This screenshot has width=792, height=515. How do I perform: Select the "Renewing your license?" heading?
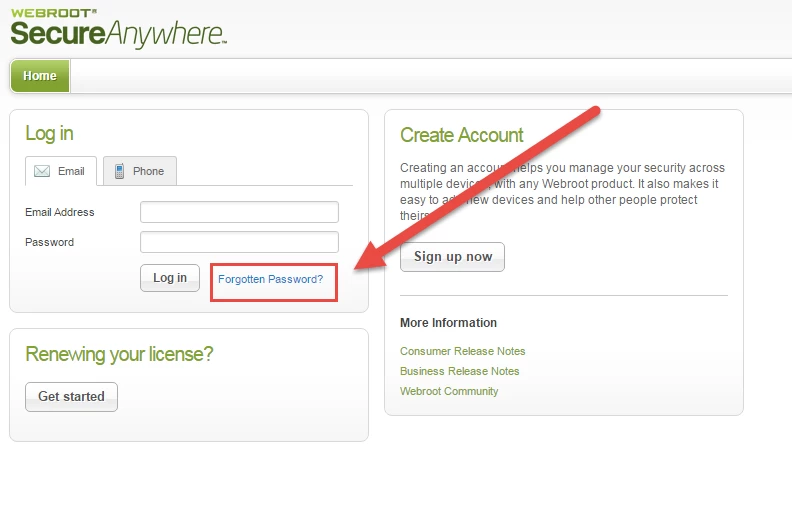click(x=119, y=354)
